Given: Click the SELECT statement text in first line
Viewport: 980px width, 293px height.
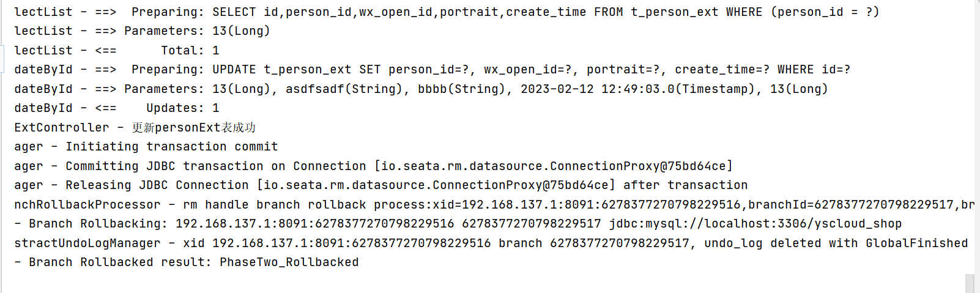Looking at the screenshot, I should [x=546, y=12].
